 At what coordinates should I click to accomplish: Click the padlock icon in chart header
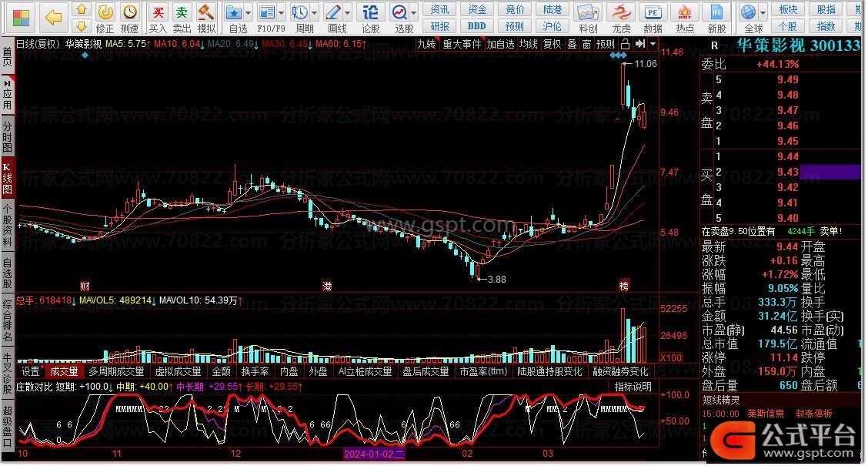pos(625,44)
